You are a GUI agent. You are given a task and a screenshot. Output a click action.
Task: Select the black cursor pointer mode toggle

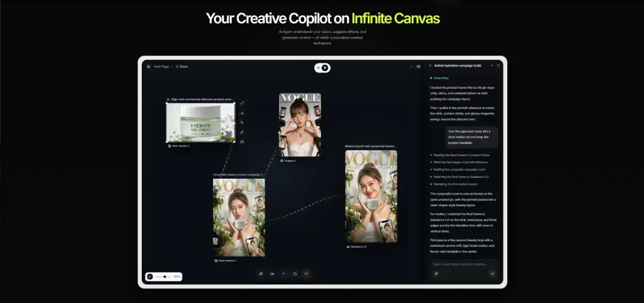[325, 68]
